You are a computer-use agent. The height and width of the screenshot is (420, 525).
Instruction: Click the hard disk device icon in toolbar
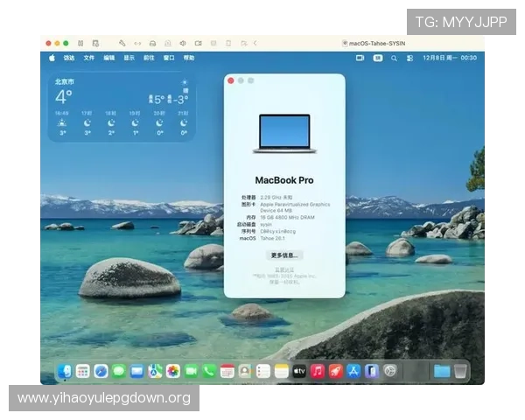point(152,43)
